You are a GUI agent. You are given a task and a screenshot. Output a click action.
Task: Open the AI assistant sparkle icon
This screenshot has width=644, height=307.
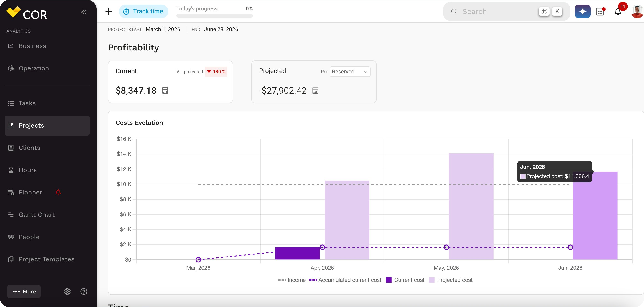click(583, 12)
